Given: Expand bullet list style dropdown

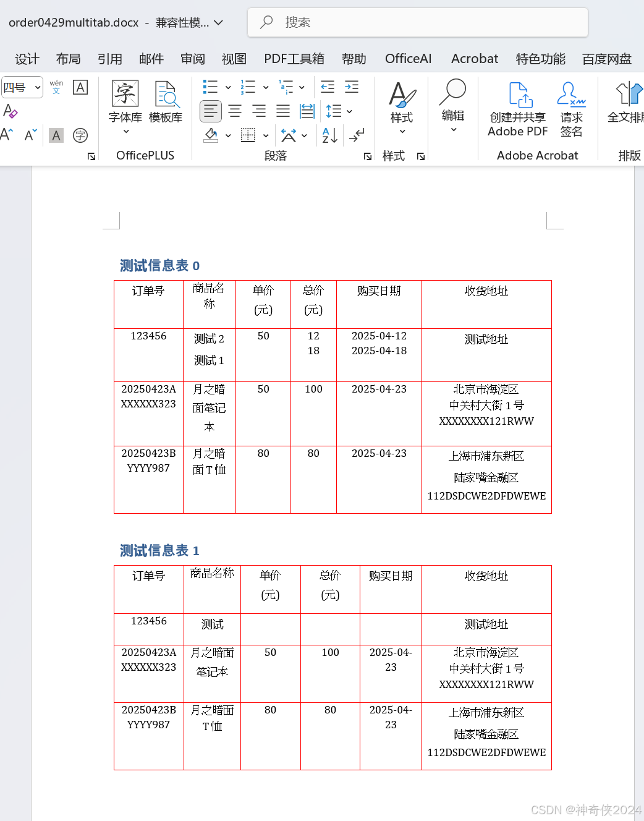Looking at the screenshot, I should [228, 87].
